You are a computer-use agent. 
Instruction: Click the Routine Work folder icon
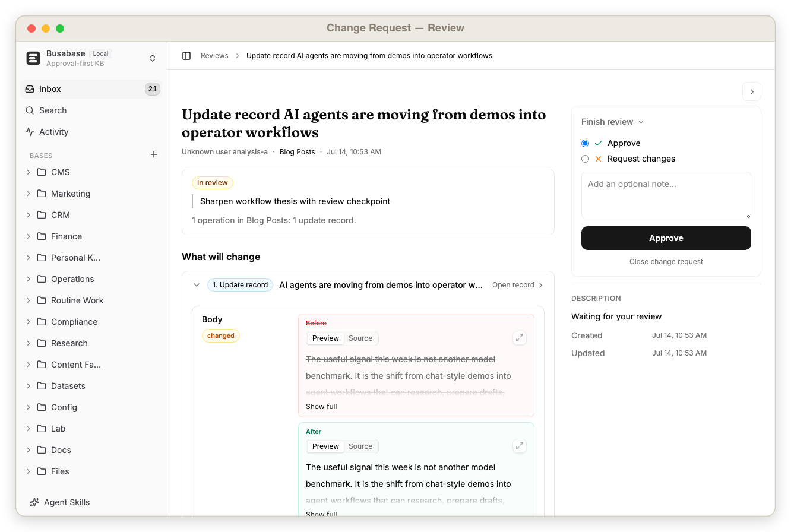click(x=42, y=300)
